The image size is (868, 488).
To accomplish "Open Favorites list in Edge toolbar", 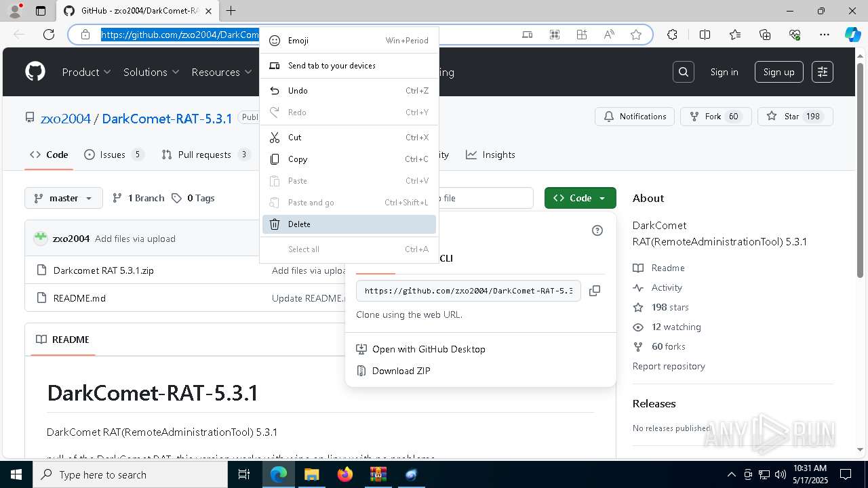I will coord(735,35).
